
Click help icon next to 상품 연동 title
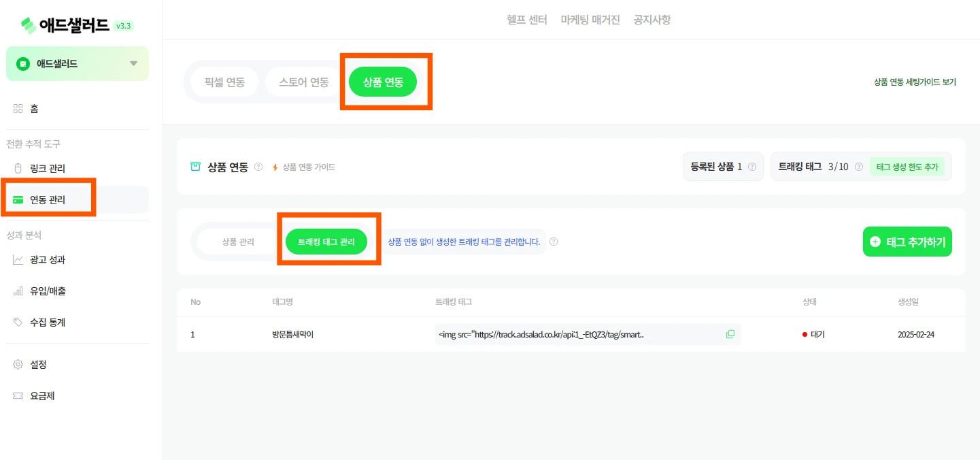258,167
